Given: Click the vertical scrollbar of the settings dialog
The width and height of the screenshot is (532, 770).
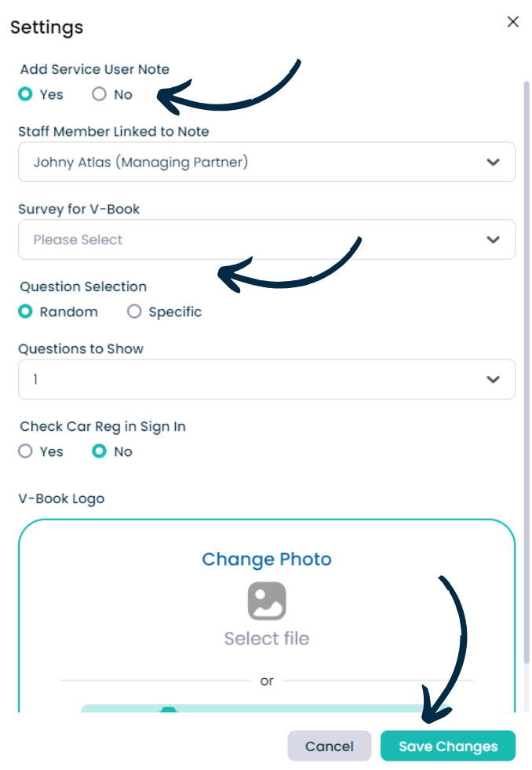Looking at the screenshot, I should [x=527, y=372].
